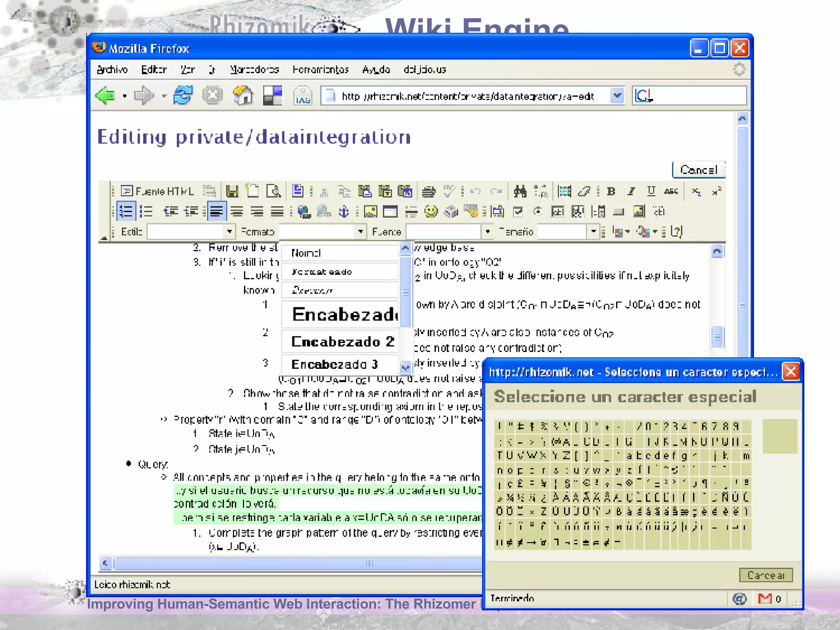Click the Preview page icon
Screen dimensions: 840x630
pos(273,191)
